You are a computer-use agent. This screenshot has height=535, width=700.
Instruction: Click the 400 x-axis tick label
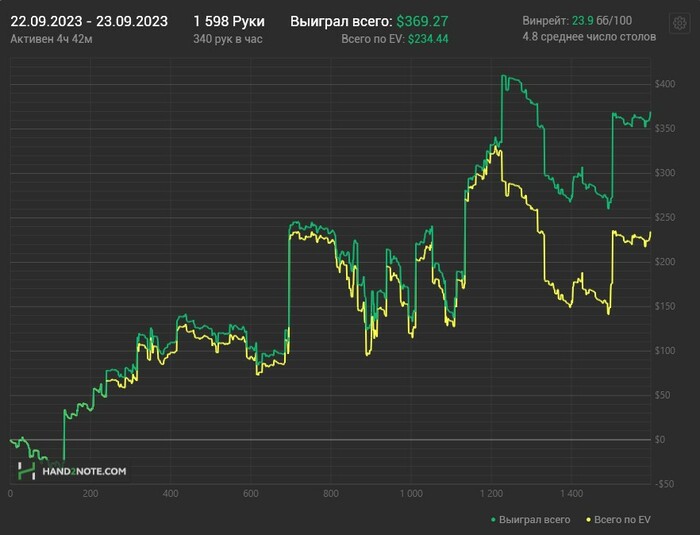(x=171, y=494)
